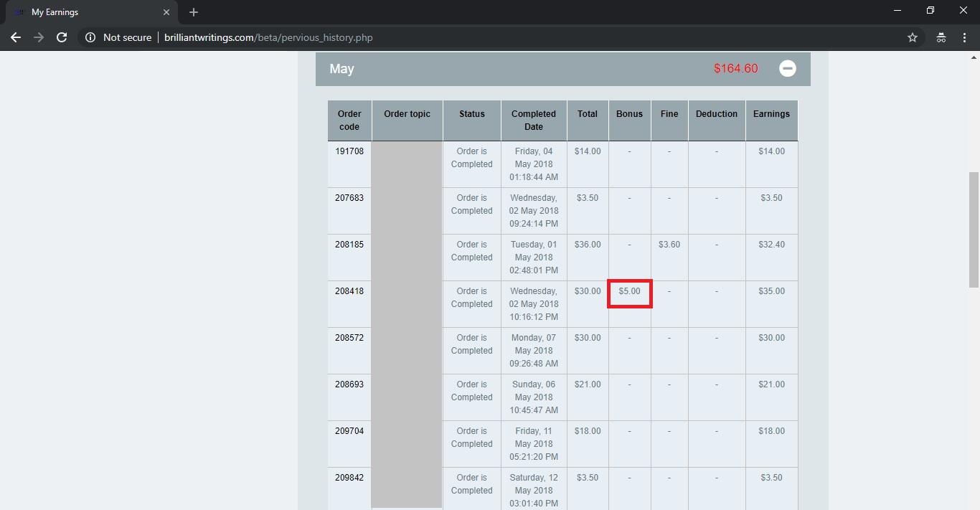Click the Friday, 04 May 2018 date
Image resolution: width=980 pixels, height=510 pixels.
[534, 164]
